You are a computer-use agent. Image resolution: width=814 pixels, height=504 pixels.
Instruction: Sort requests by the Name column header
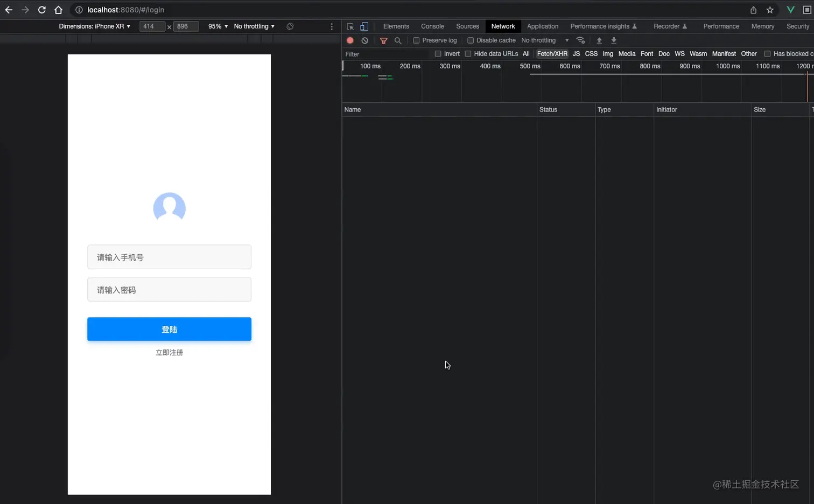pyautogui.click(x=439, y=109)
